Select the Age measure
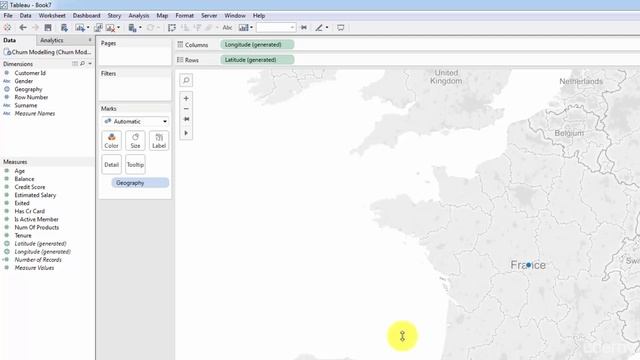Image resolution: width=640 pixels, height=360 pixels. 20,171
